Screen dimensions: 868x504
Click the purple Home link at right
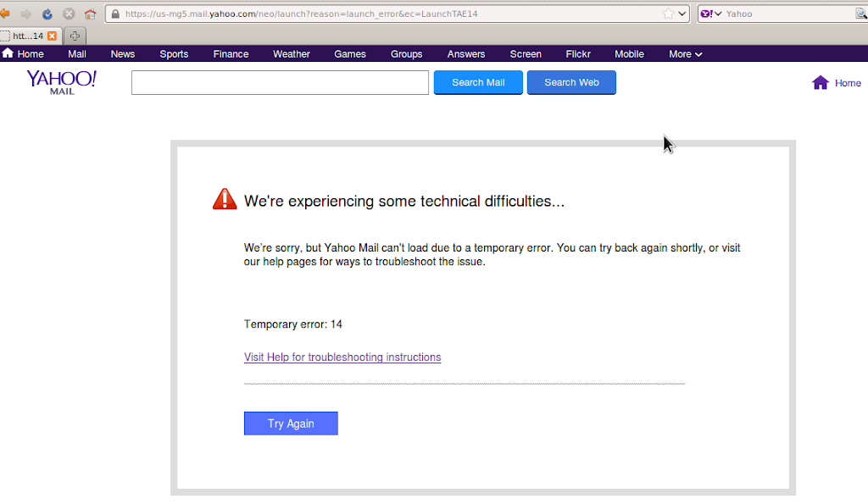click(837, 83)
